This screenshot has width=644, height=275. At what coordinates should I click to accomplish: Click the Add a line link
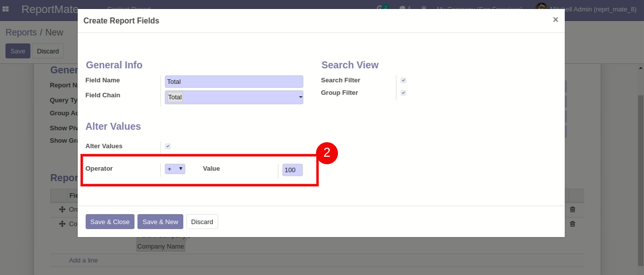pos(83,261)
